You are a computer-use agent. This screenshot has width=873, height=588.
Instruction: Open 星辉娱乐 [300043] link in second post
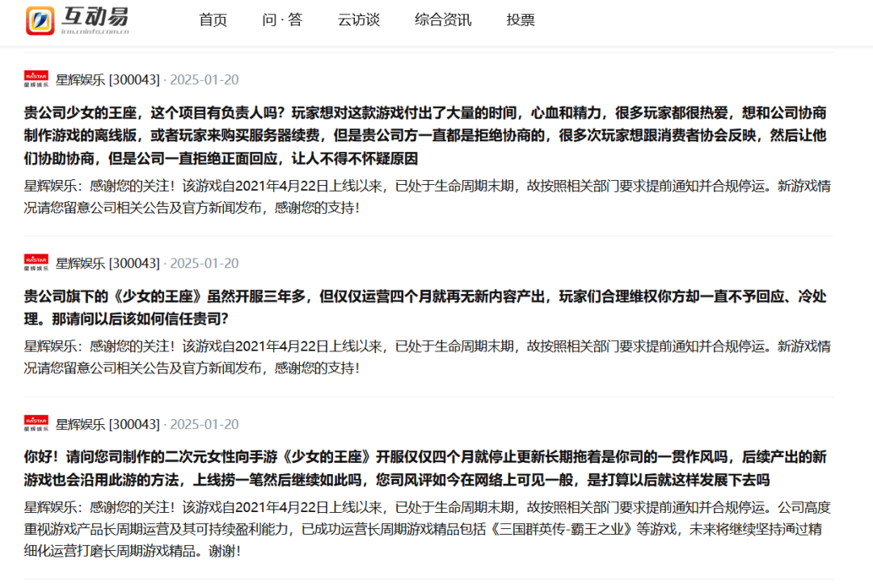[x=108, y=263]
